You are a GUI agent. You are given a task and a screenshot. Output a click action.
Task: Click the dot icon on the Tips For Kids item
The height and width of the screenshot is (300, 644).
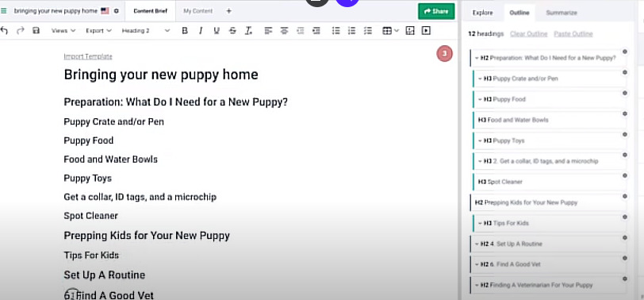[625, 217]
